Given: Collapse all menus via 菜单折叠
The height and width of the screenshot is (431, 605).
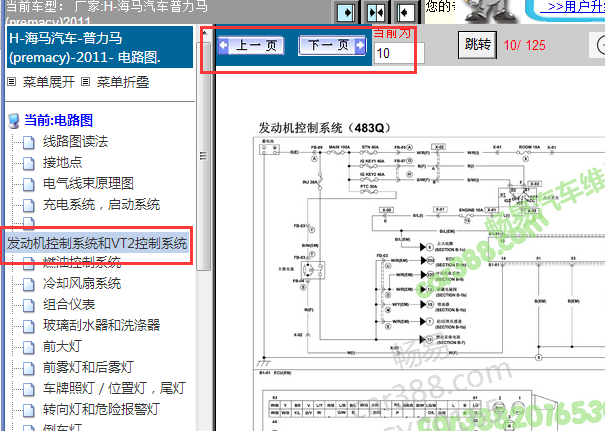Looking at the screenshot, I should tap(123, 82).
